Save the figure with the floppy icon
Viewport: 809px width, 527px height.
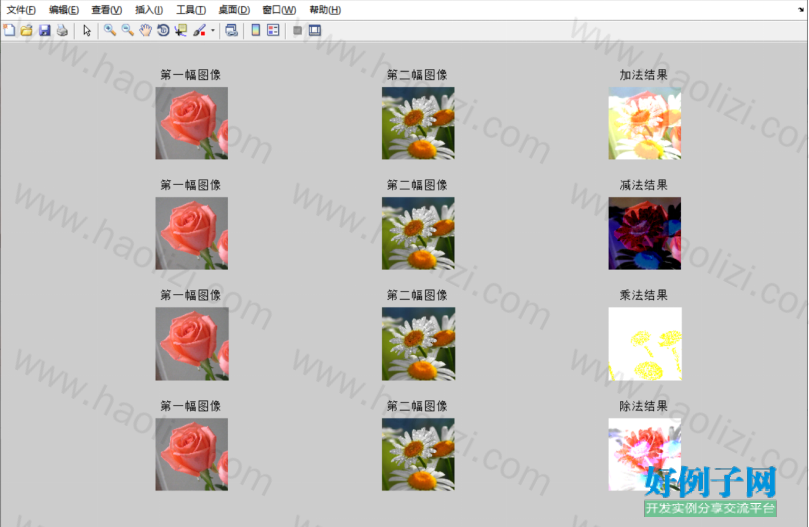pos(44,30)
